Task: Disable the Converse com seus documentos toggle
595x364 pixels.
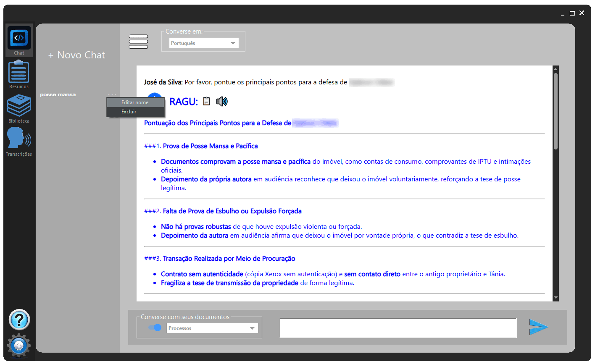Action: [x=155, y=327]
